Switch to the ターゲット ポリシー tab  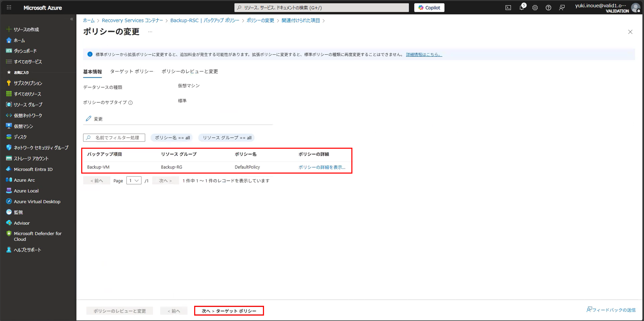pos(131,71)
